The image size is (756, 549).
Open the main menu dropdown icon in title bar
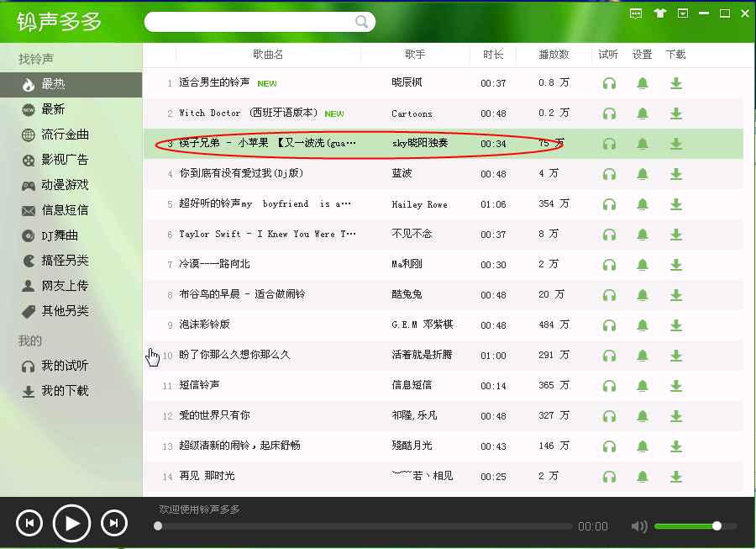pos(683,13)
